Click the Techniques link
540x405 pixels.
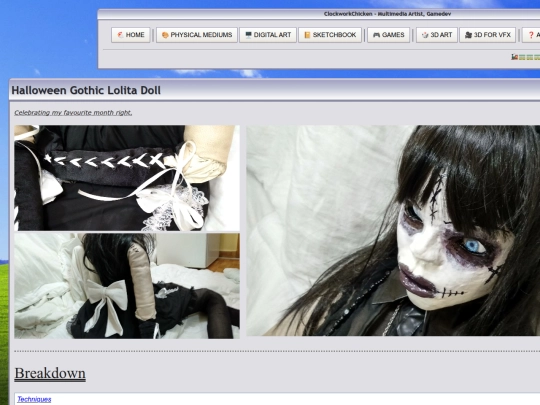click(x=34, y=399)
